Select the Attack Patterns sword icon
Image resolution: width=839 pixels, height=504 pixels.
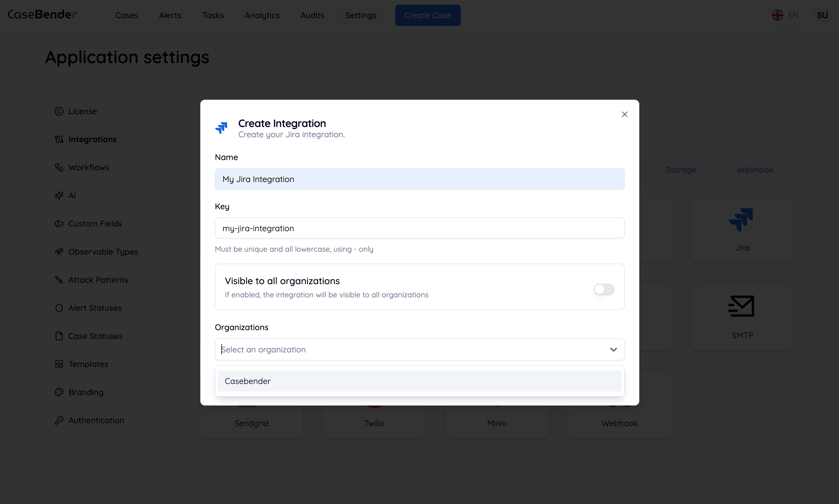tap(59, 280)
